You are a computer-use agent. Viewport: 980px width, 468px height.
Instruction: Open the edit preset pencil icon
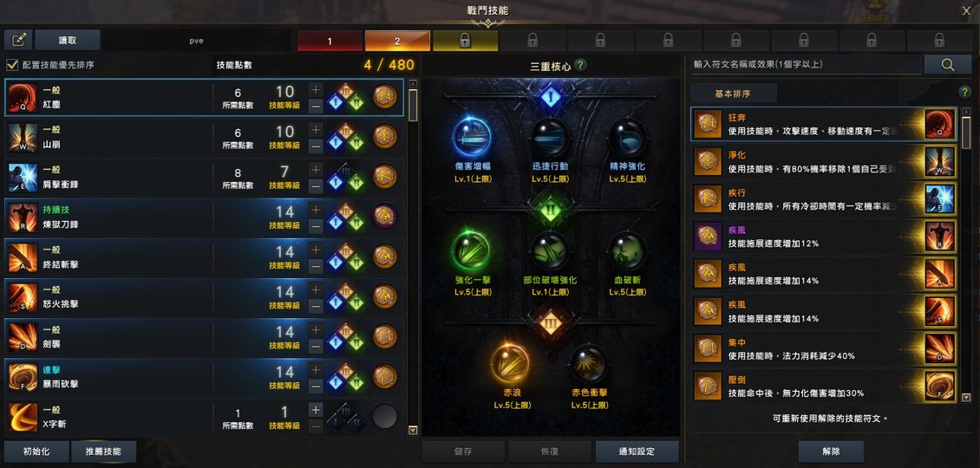click(x=18, y=40)
